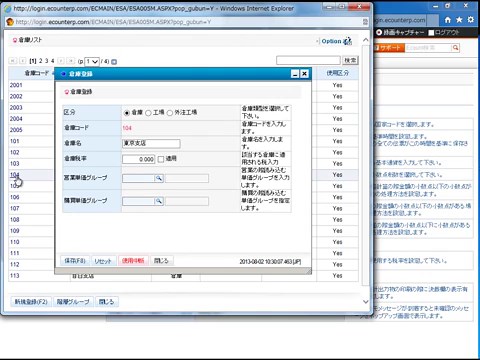Open 営業単価グループ search magnifier
The image size is (480, 360).
tap(159, 178)
